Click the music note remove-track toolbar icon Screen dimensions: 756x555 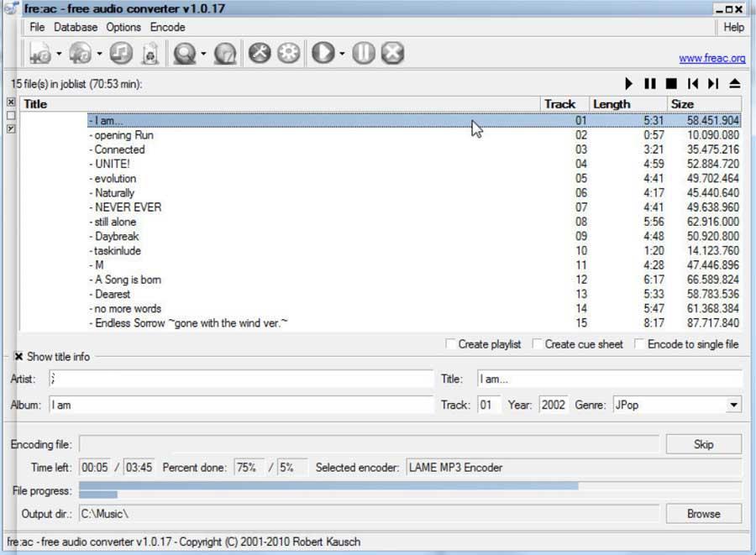click(x=121, y=53)
